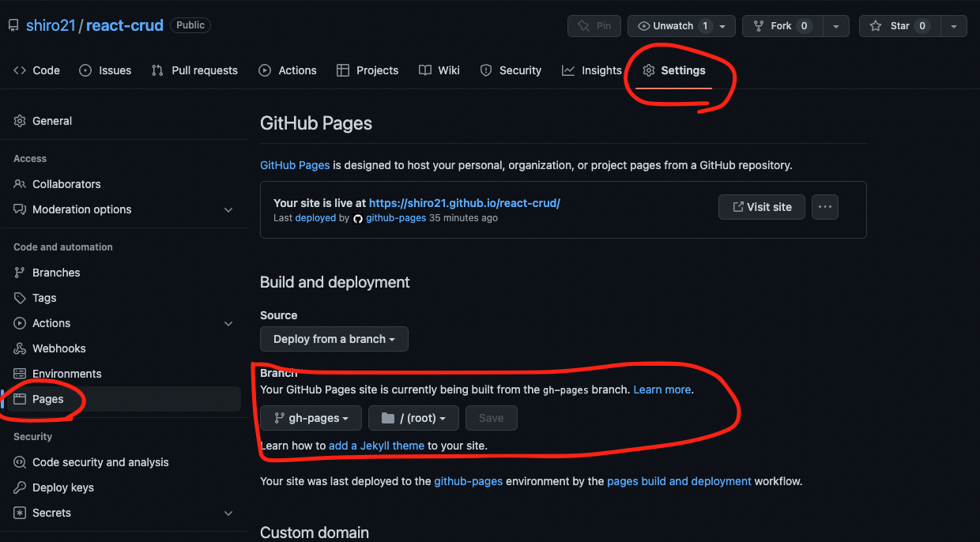The width and height of the screenshot is (980, 542).
Task: Expand the sidebar Actions section chevron
Action: 228,323
